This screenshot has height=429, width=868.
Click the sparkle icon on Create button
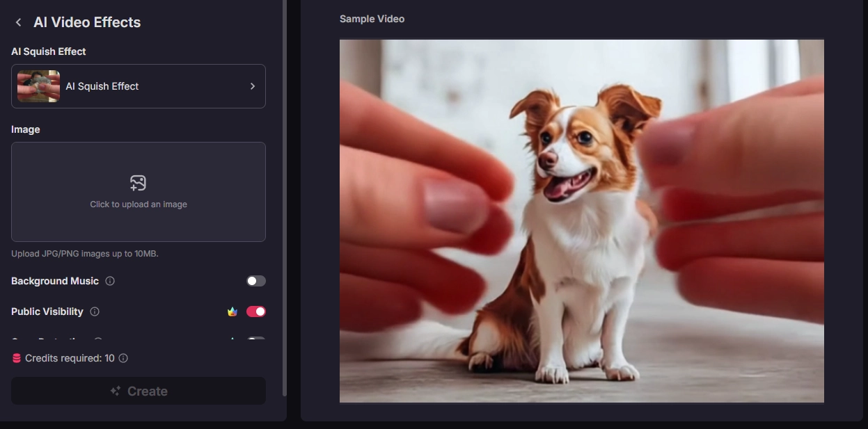tap(116, 391)
